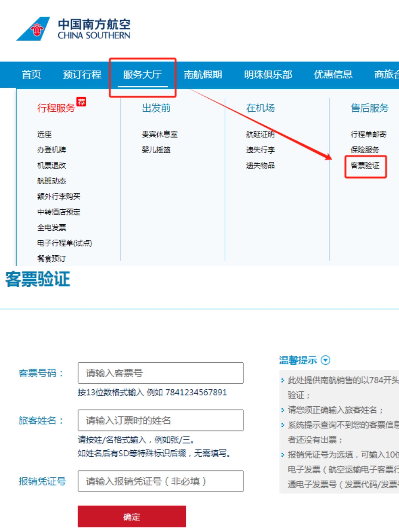Click the 在机场 menu heading

[x=260, y=108]
